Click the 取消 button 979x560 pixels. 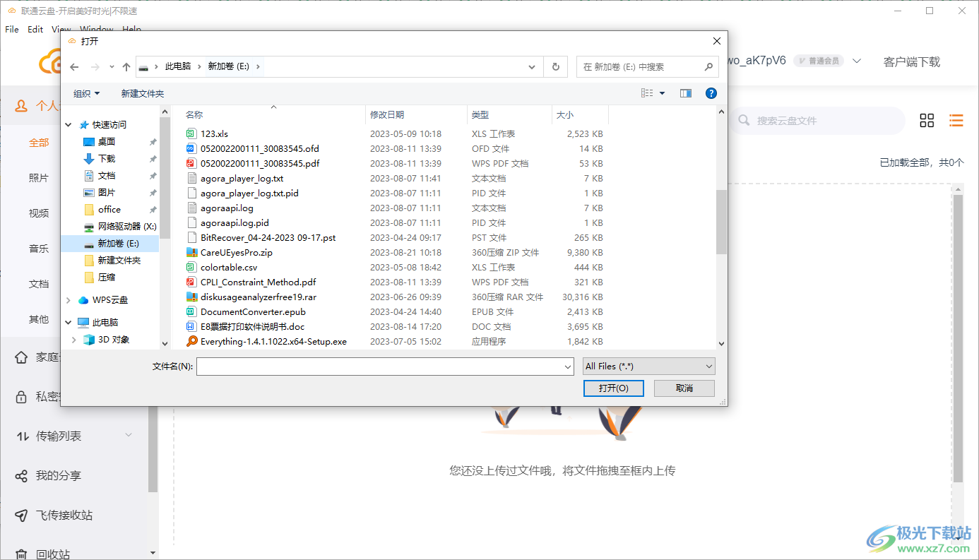(x=684, y=388)
